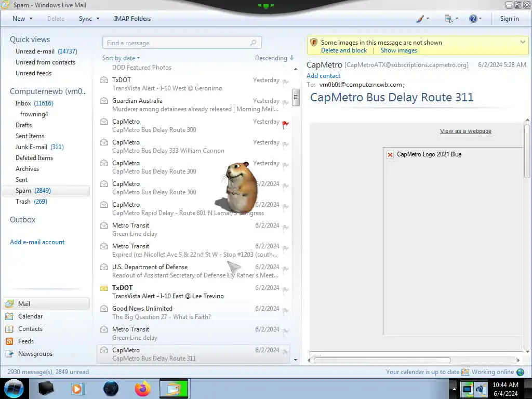Click the Add contact link
Screen dimensions: 532x399
point(323,76)
